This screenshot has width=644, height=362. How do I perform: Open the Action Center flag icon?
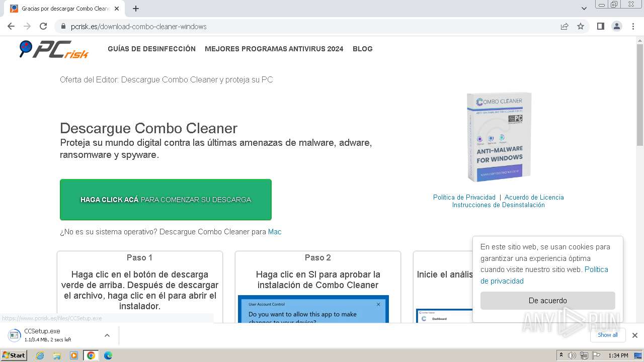click(596, 355)
